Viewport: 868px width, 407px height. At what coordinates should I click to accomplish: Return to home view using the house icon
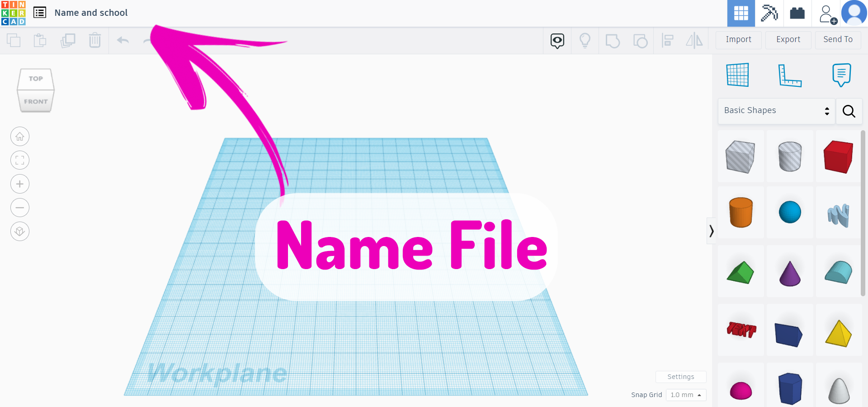pos(20,136)
